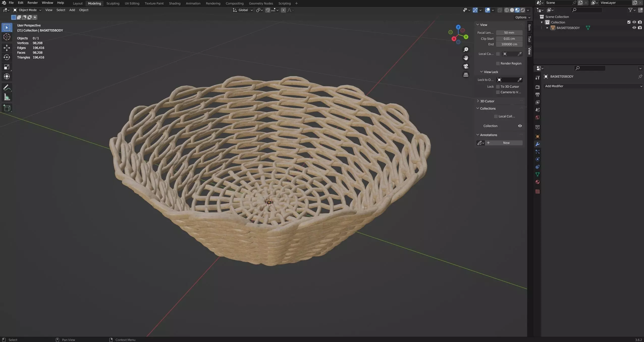
Task: Open the Object Constraints properties tab
Action: tap(538, 167)
